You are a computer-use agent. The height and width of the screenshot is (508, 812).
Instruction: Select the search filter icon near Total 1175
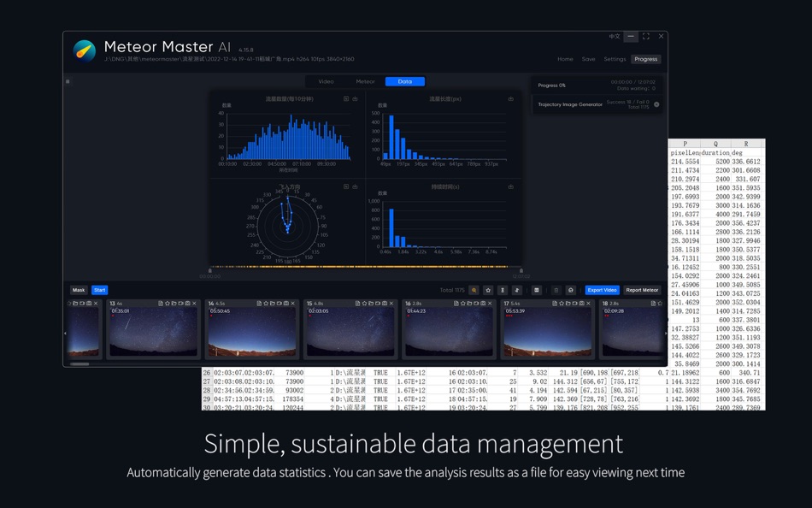473,290
